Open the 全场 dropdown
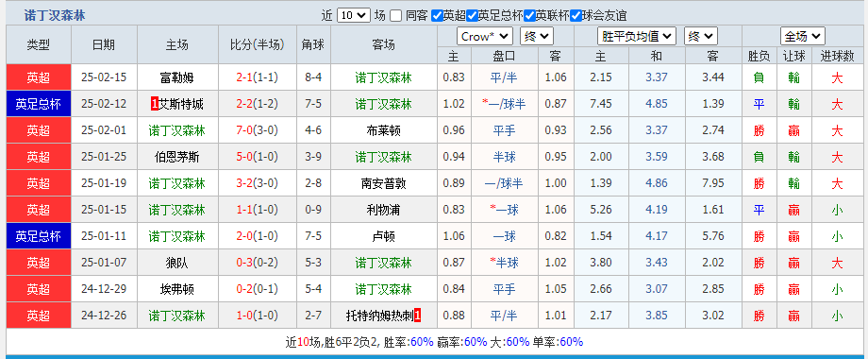Screen dimensions: 868x359 click(803, 37)
